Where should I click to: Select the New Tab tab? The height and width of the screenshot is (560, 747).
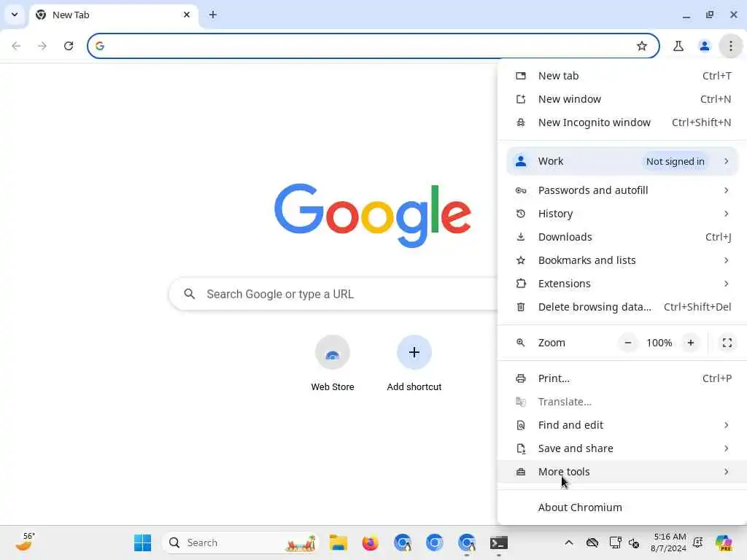(113, 15)
